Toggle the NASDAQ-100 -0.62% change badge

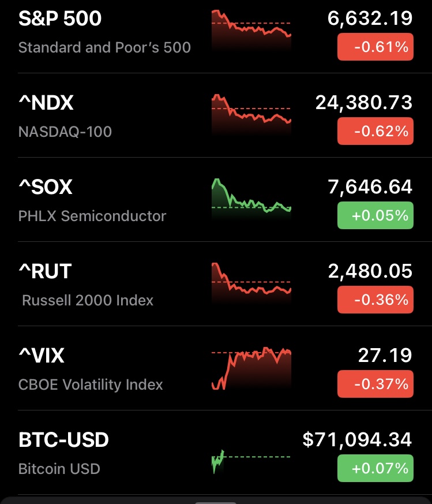pyautogui.click(x=375, y=131)
